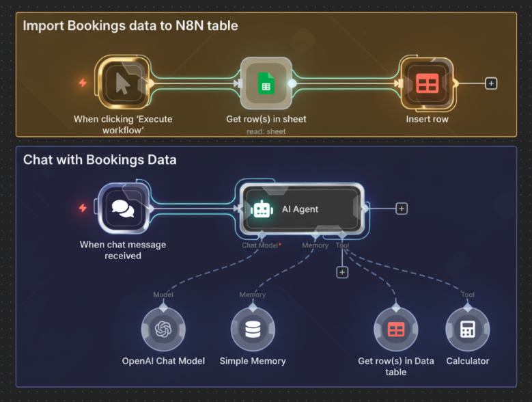The width and height of the screenshot is (532, 402).
Task: Click the Simple Memory database node
Action: (x=253, y=330)
